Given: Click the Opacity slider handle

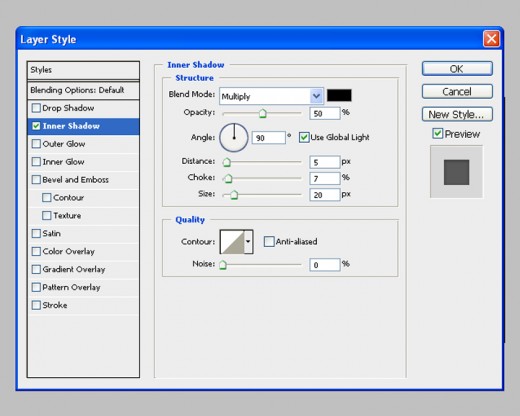Looking at the screenshot, I should (x=263, y=113).
